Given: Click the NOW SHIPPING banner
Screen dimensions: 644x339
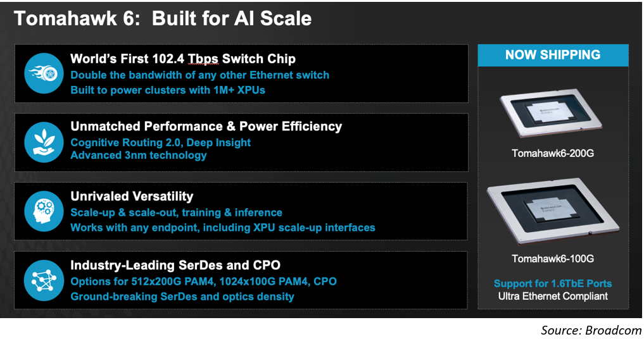Looking at the screenshot, I should 553,55.
